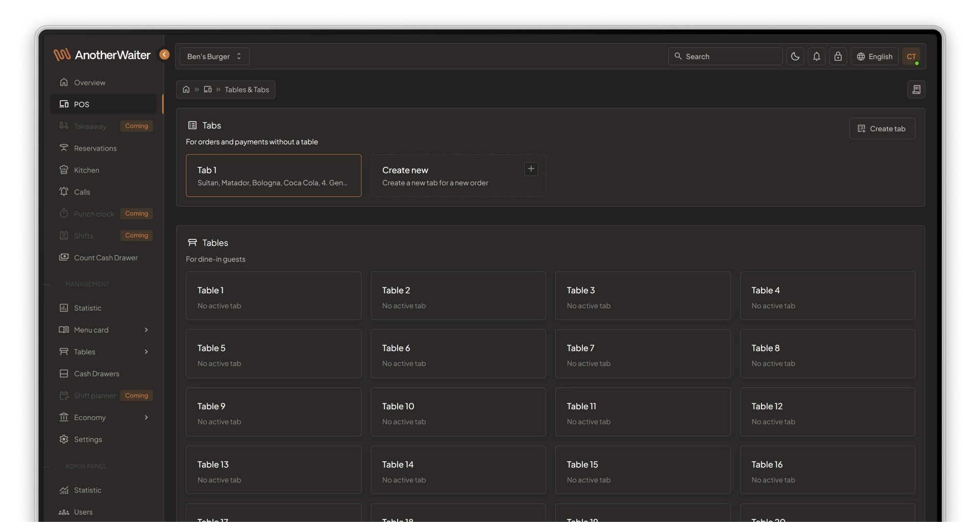The image size is (980, 522).
Task: Open Overview in the sidebar
Action: point(104,82)
